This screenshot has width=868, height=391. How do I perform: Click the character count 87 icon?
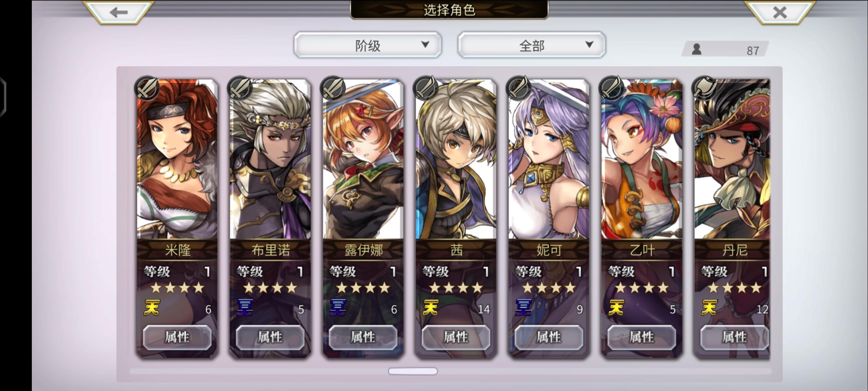click(x=697, y=49)
